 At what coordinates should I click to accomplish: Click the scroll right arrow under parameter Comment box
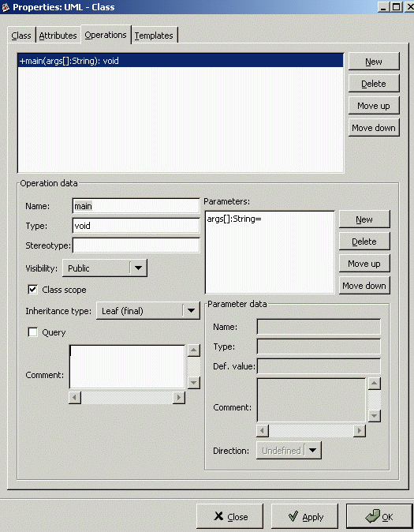359,430
